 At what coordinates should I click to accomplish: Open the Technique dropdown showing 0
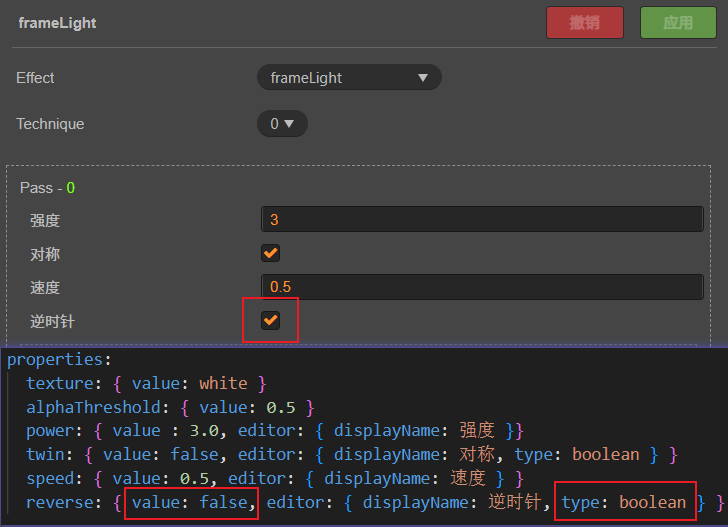[282, 124]
